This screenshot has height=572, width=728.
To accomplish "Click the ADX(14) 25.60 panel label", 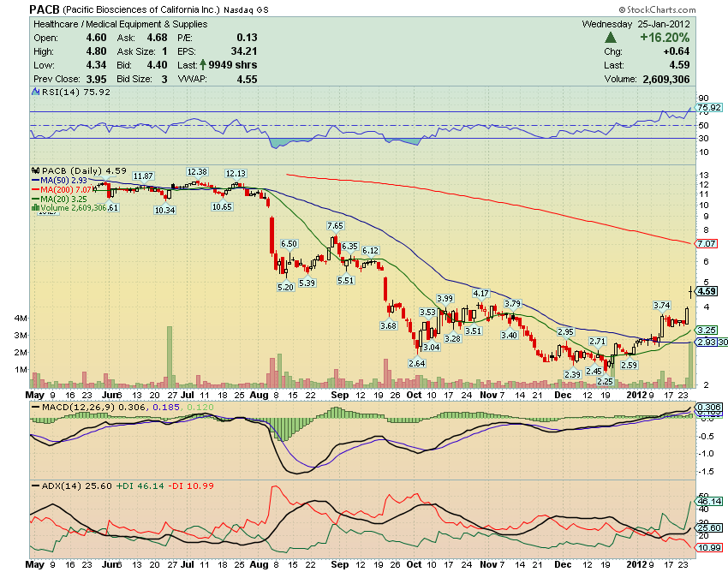I will coord(71,486).
